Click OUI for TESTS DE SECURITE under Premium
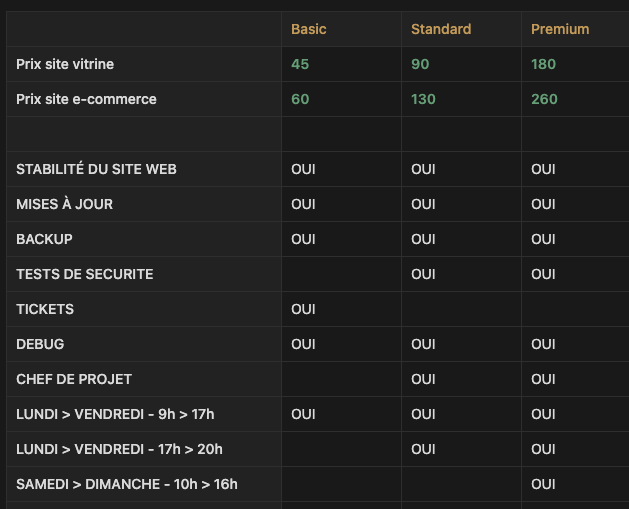This screenshot has height=509, width=629. tap(543, 274)
